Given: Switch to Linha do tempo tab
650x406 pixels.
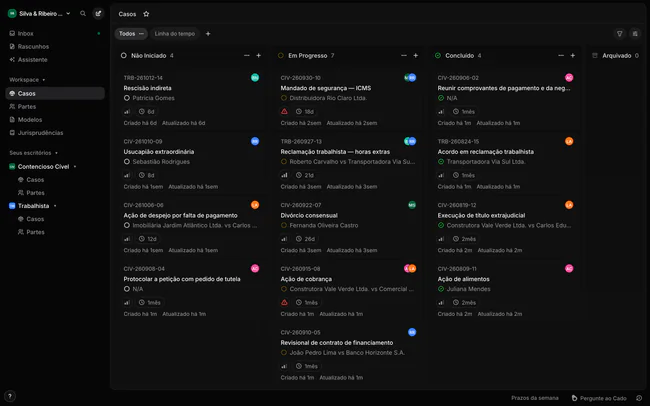Looking at the screenshot, I should pyautogui.click(x=175, y=34).
